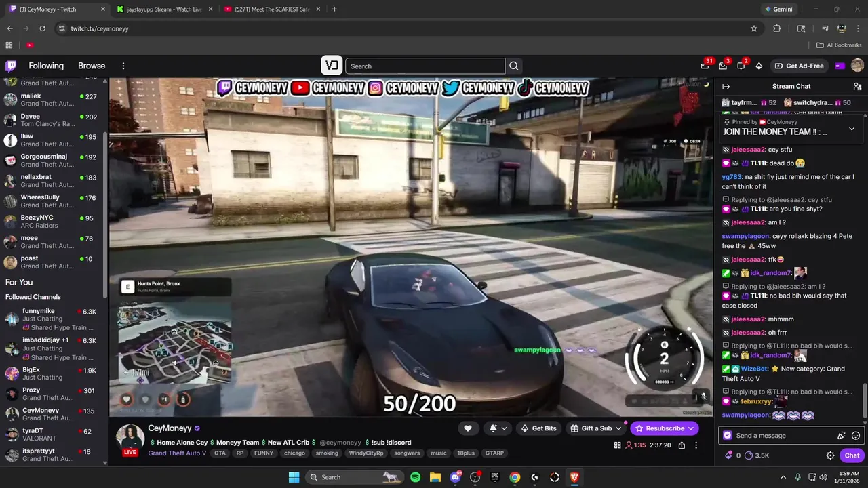Open a new browser tab
868x488 pixels.
point(334,9)
